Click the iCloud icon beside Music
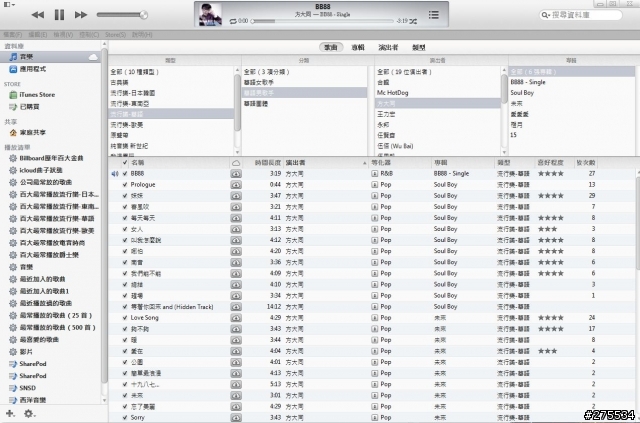This screenshot has height=423, width=640. 93,57
